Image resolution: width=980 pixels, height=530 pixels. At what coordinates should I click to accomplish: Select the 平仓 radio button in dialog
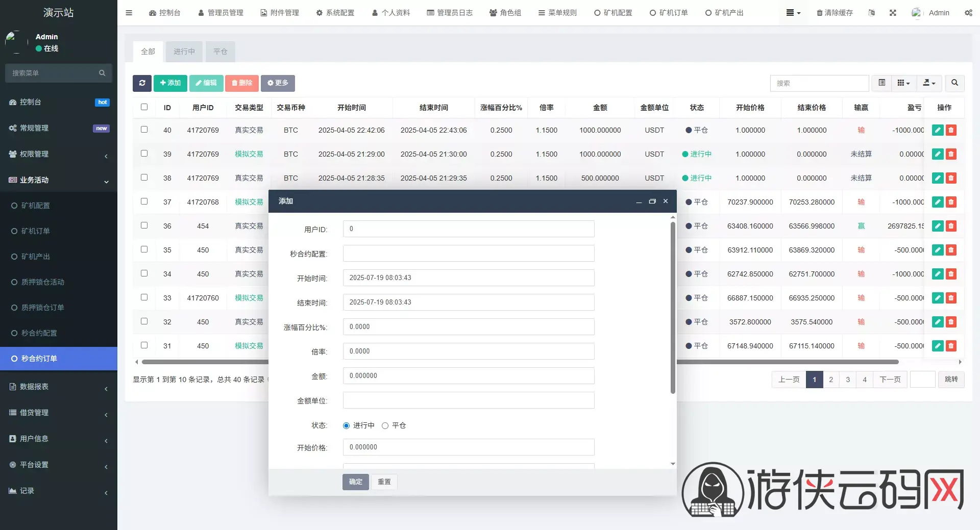pos(385,426)
